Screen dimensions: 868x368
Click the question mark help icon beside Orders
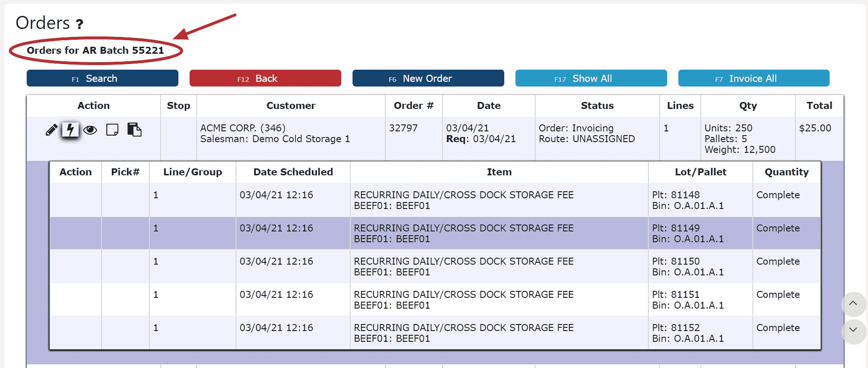80,24
